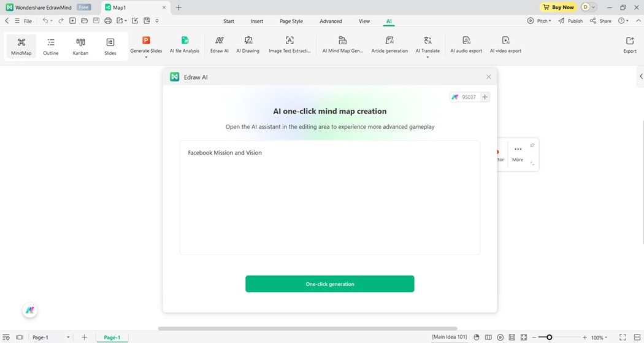
Task: Open AI file Analysis tool
Action: (185, 45)
